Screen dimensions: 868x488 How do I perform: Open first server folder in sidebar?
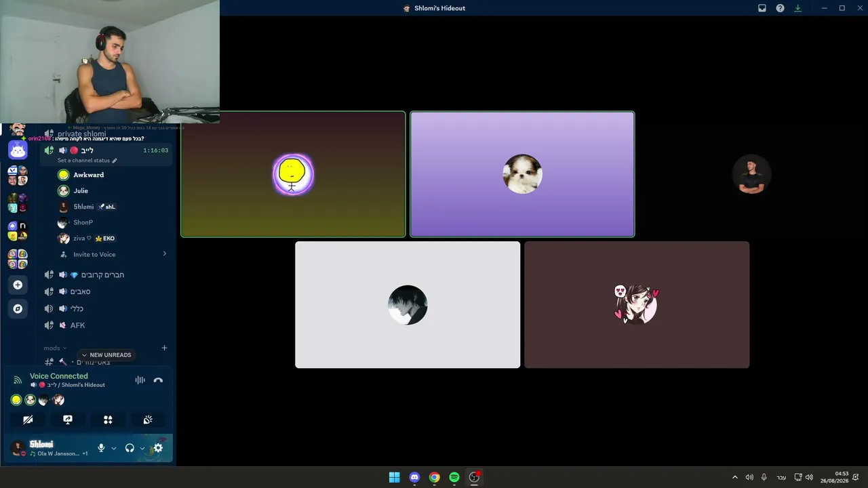(x=18, y=175)
